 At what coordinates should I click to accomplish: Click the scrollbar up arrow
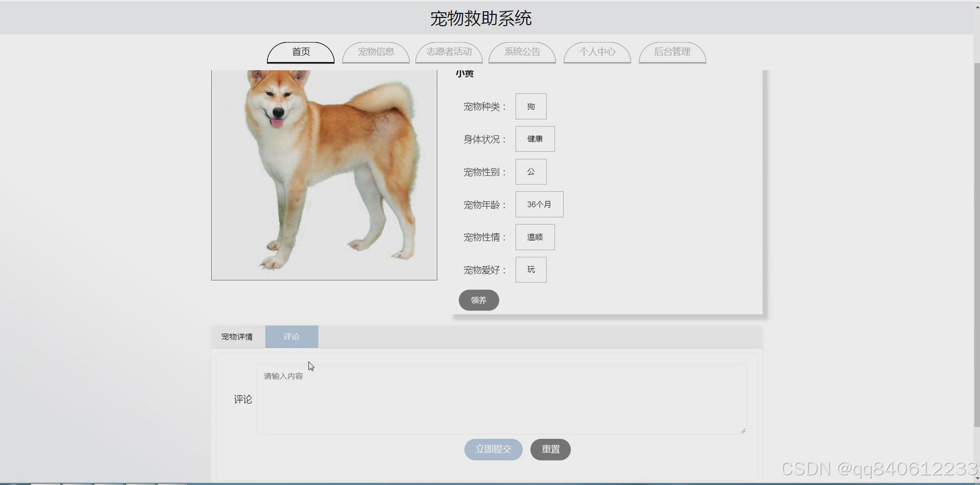tap(976, 6)
